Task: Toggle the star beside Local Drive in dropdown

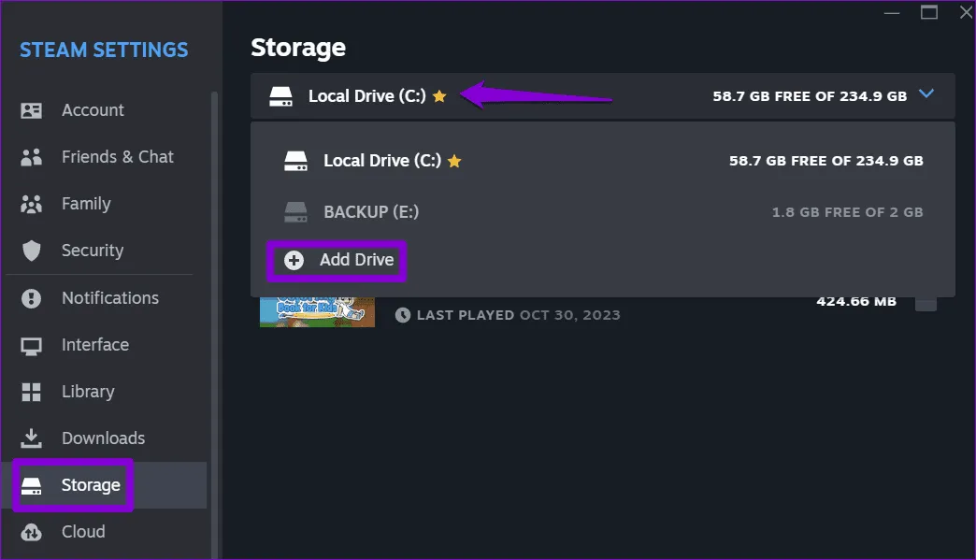Action: point(454,160)
